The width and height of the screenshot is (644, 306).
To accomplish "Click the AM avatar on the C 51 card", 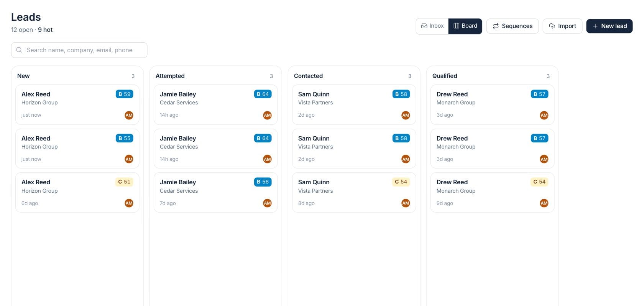I will tap(129, 203).
